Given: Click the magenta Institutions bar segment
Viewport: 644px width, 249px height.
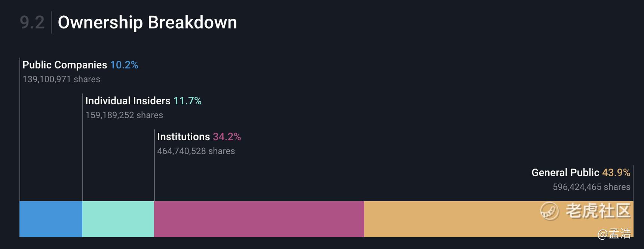Looking at the screenshot, I should (259, 219).
